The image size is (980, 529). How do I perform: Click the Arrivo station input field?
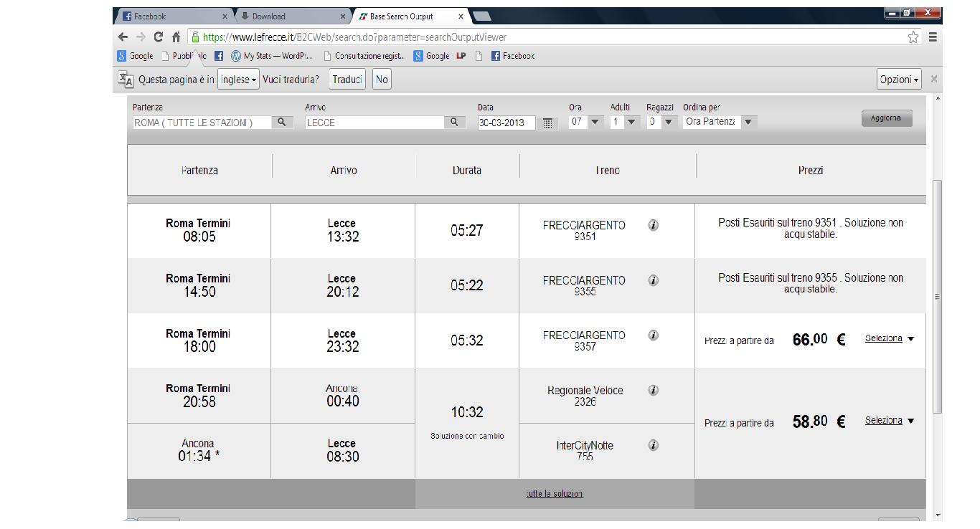point(374,123)
